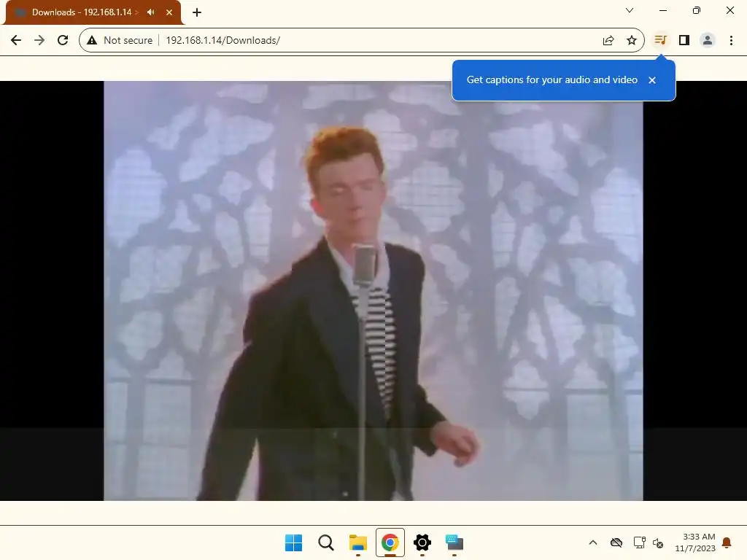Open the muted volume tray icon

pyautogui.click(x=658, y=542)
